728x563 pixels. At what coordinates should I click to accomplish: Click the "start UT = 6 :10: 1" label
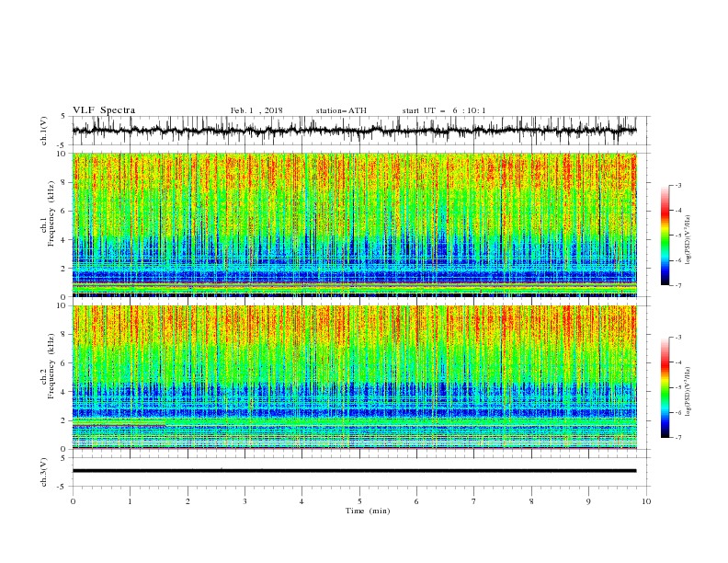pyautogui.click(x=444, y=110)
